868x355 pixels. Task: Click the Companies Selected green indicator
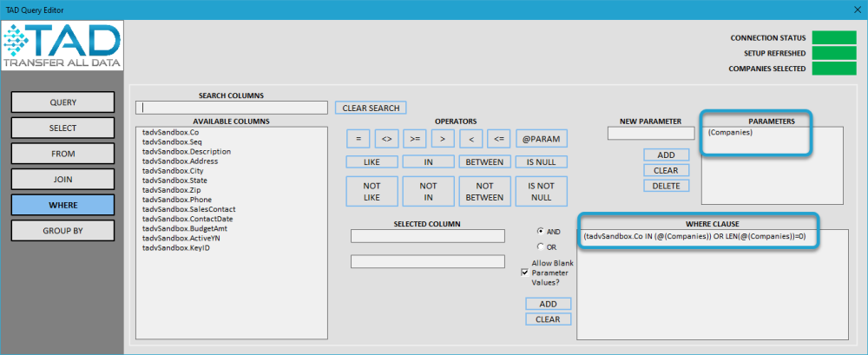[834, 69]
